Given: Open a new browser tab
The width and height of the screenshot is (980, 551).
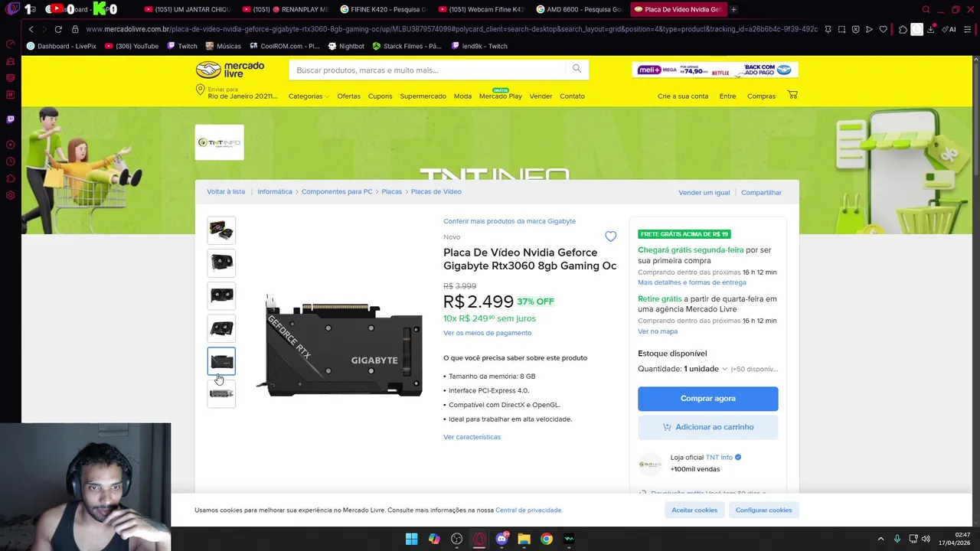Looking at the screenshot, I should [733, 9].
